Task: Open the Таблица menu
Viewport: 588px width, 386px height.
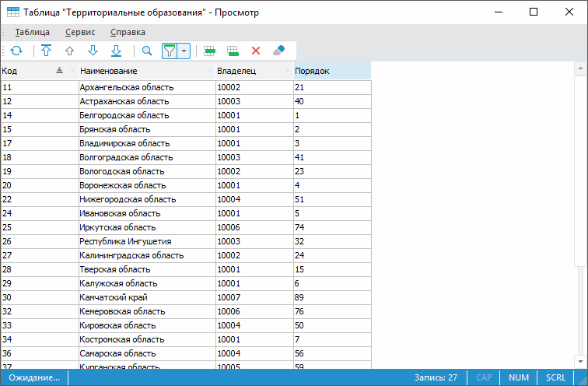Action: tap(32, 32)
